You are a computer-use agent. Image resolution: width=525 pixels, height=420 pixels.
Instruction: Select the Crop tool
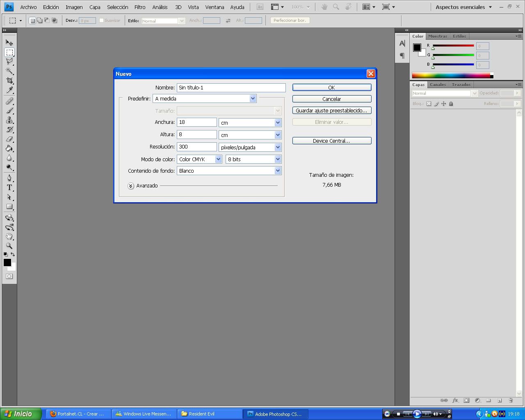[9, 80]
